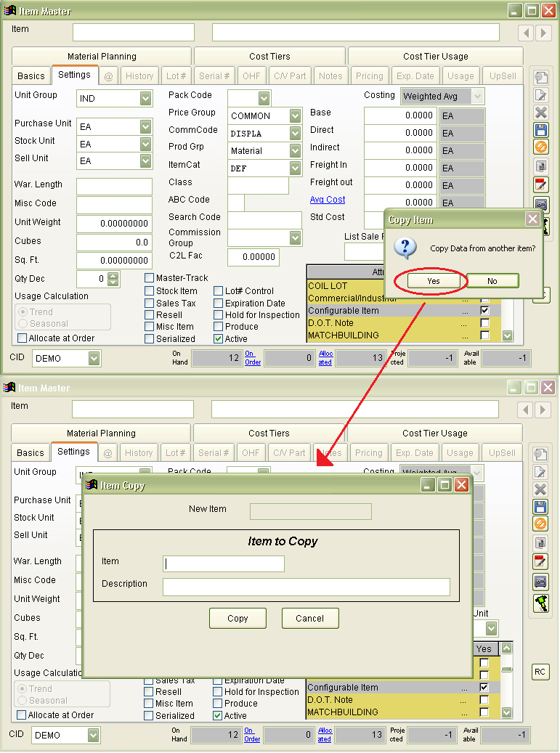The width and height of the screenshot is (560, 753).
Task: Increase Qty Dec using the spinner arrow
Action: pyautogui.click(x=113, y=276)
